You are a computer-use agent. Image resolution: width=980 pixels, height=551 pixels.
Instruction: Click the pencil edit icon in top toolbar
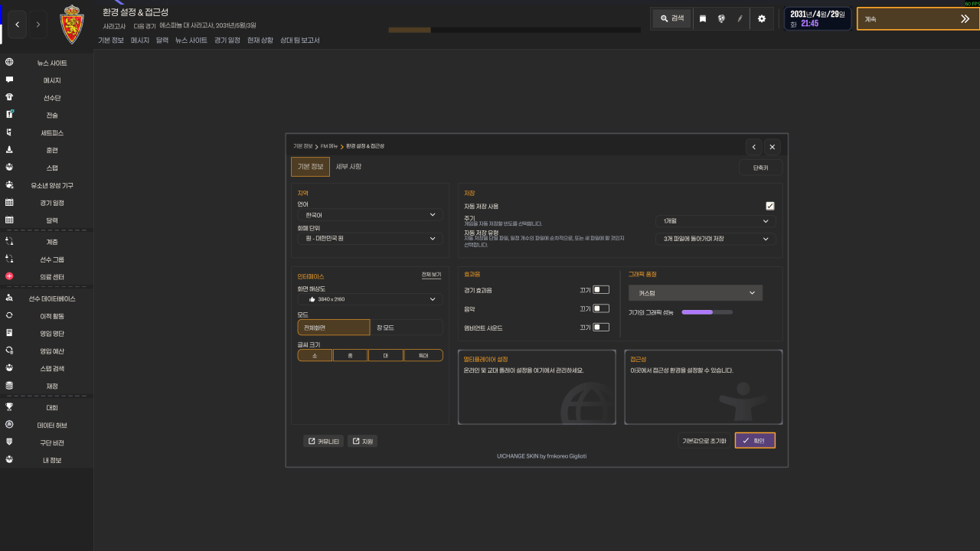pos(740,18)
